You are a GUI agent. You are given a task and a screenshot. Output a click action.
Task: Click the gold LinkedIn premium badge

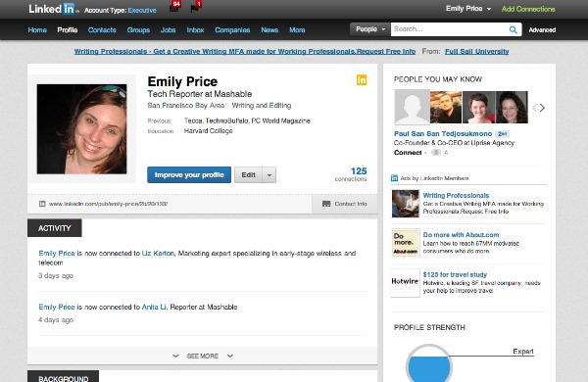(x=362, y=80)
